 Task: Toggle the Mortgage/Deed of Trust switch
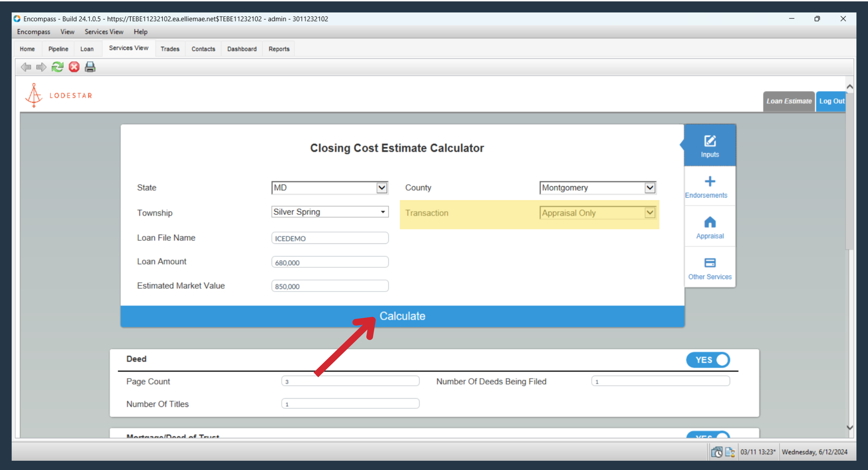coord(708,435)
